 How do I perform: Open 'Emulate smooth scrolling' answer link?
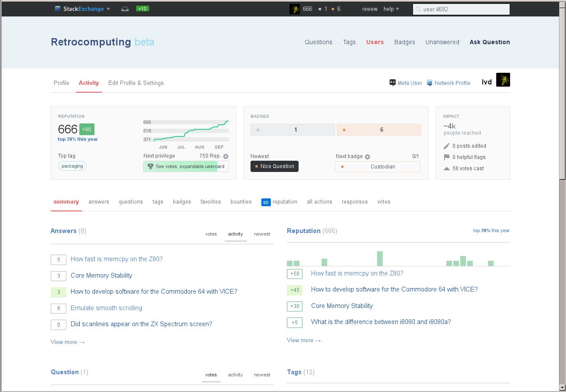point(106,308)
